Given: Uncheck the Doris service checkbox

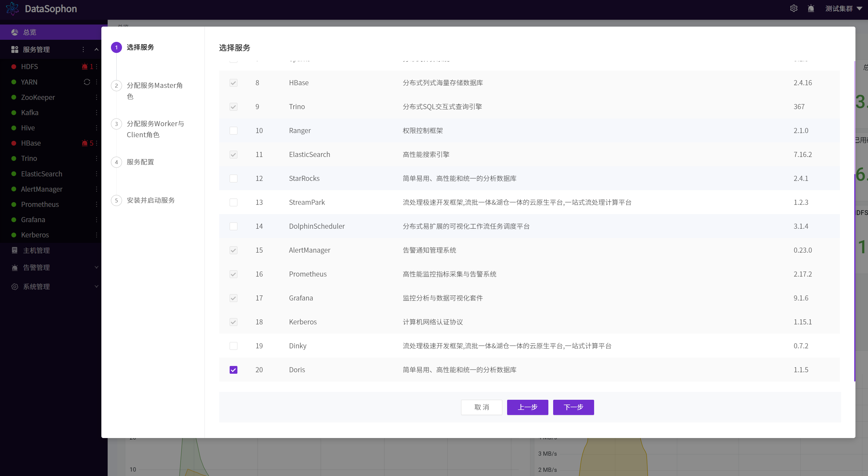Looking at the screenshot, I should [x=233, y=370].
